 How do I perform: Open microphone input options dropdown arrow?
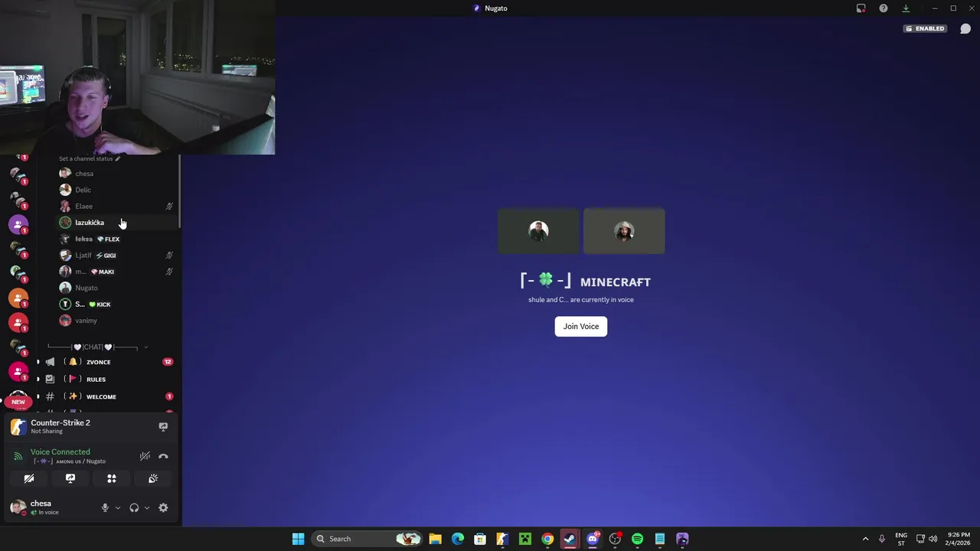pyautogui.click(x=117, y=508)
